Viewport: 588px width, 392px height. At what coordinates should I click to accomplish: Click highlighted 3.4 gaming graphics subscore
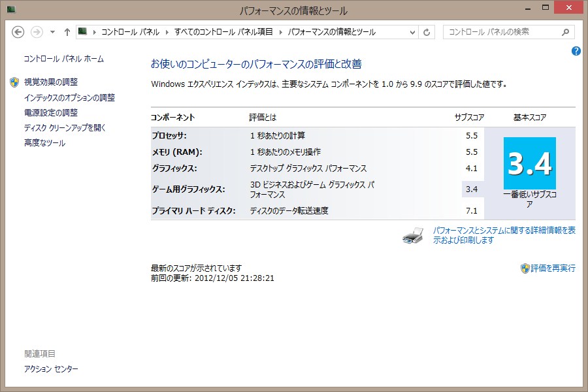coord(472,189)
